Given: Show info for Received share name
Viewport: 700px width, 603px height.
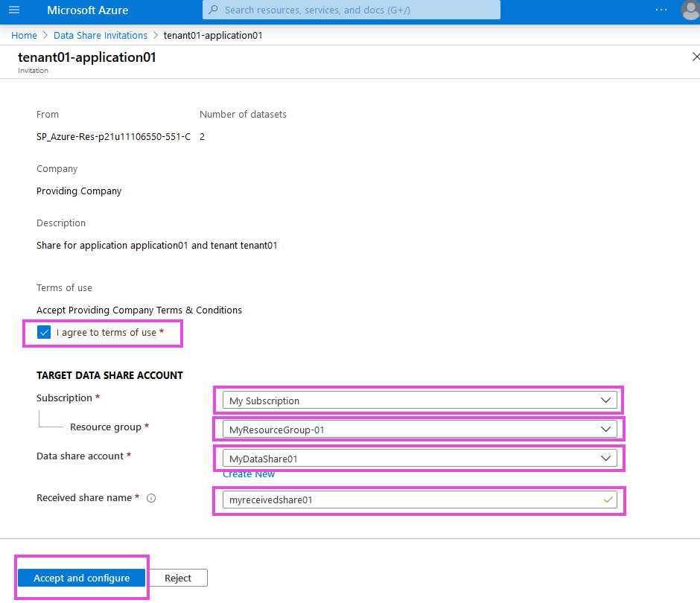Looking at the screenshot, I should click(151, 498).
